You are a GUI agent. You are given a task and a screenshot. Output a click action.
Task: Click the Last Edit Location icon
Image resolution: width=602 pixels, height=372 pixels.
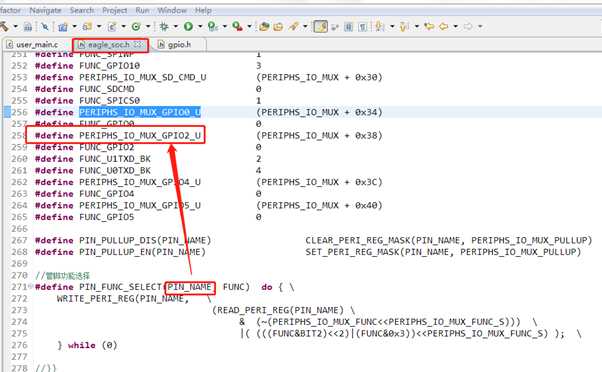[x=429, y=26]
